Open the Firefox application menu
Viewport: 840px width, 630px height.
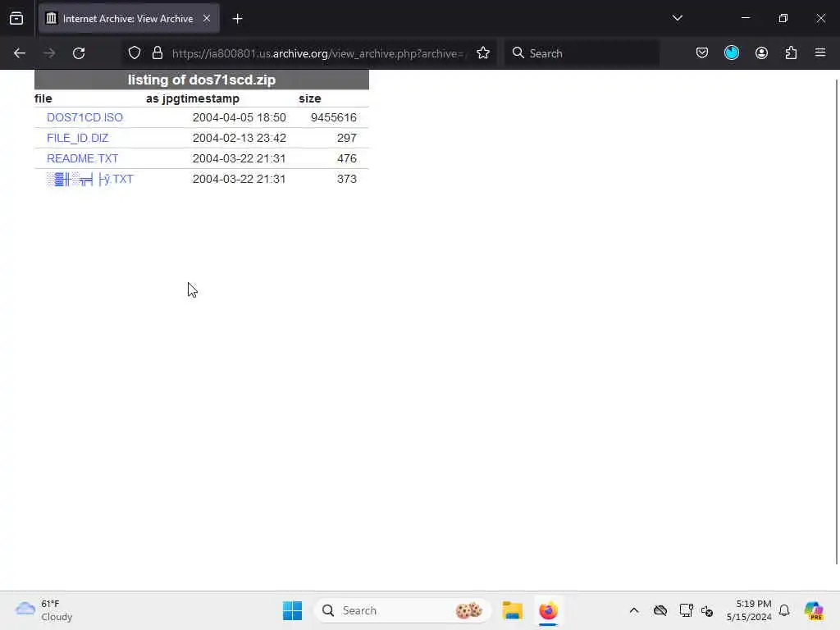pyautogui.click(x=820, y=53)
